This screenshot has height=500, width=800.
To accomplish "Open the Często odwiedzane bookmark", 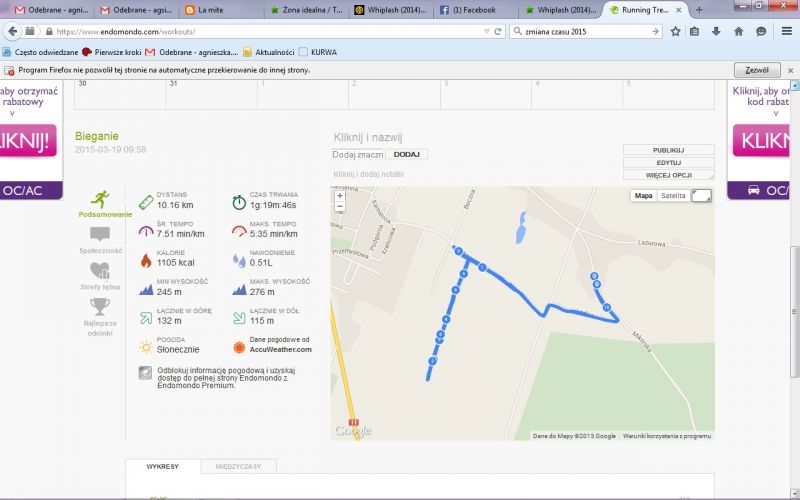I will [41, 52].
